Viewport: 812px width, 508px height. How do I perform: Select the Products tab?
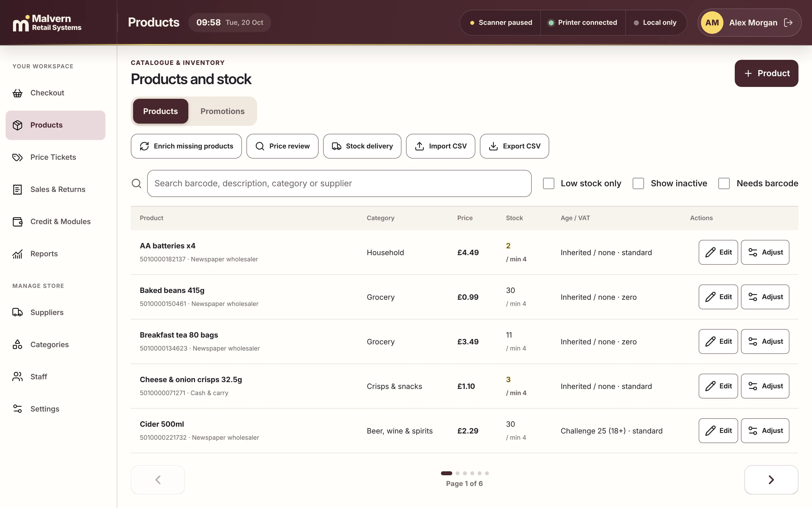tap(160, 111)
